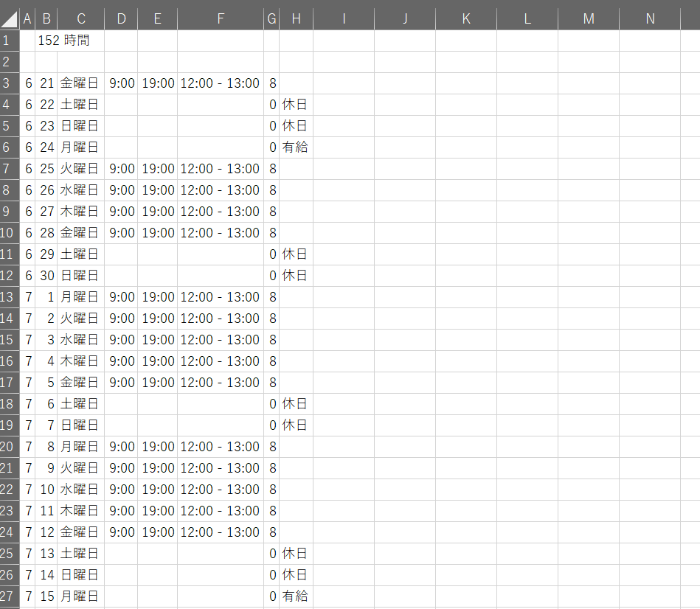700x609 pixels.
Task: Click hours value 8 in row 14
Action: [x=273, y=319]
